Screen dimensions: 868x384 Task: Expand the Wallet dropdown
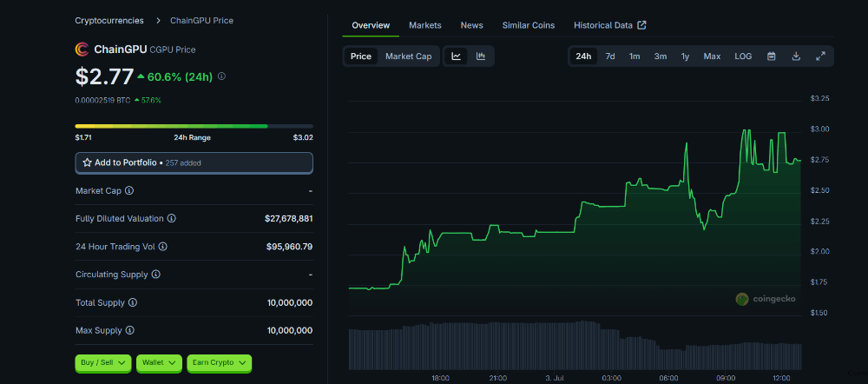pyautogui.click(x=159, y=363)
